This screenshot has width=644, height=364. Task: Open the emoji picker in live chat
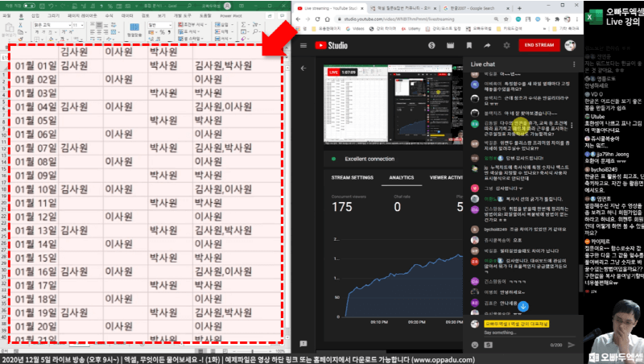click(475, 345)
